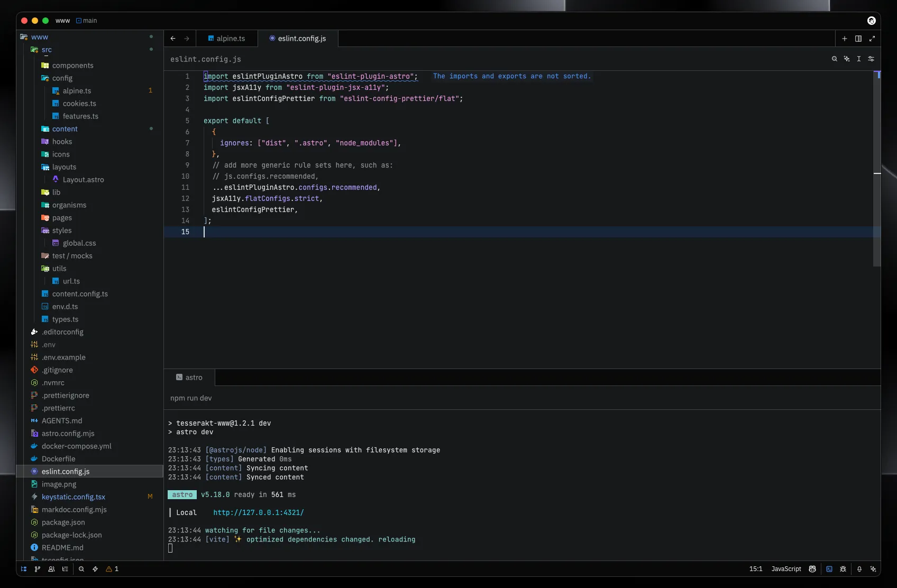Search in buffer with the magnifier icon
The image size is (897, 588).
pos(835,59)
